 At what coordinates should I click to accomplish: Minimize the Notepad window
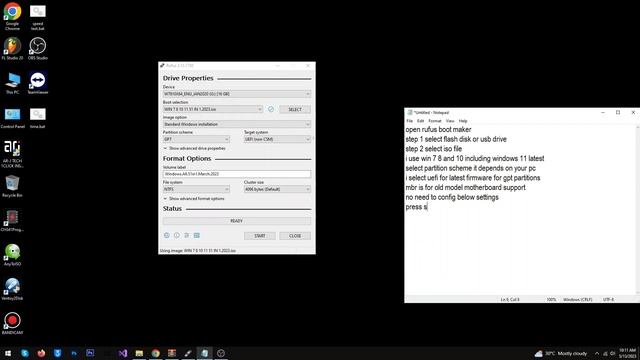tap(603, 112)
